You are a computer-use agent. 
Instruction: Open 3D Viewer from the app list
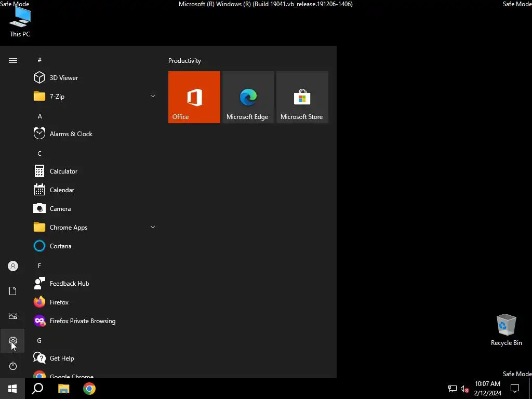pos(95,78)
